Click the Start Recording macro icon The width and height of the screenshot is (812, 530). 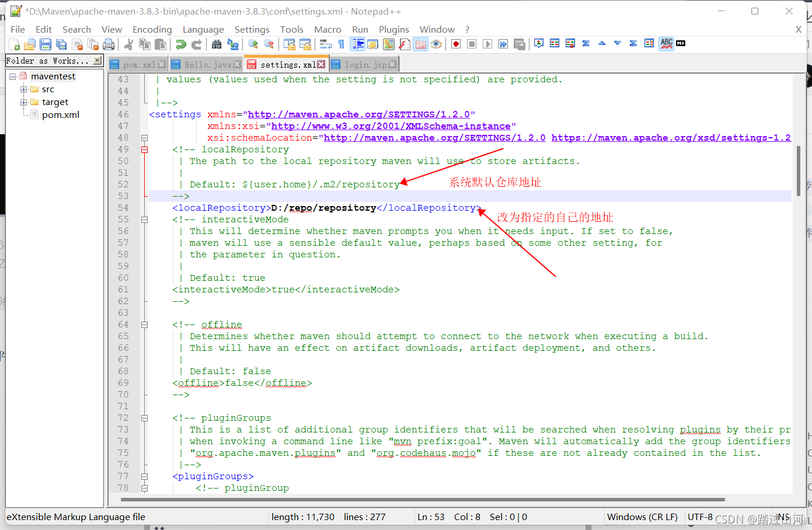456,44
